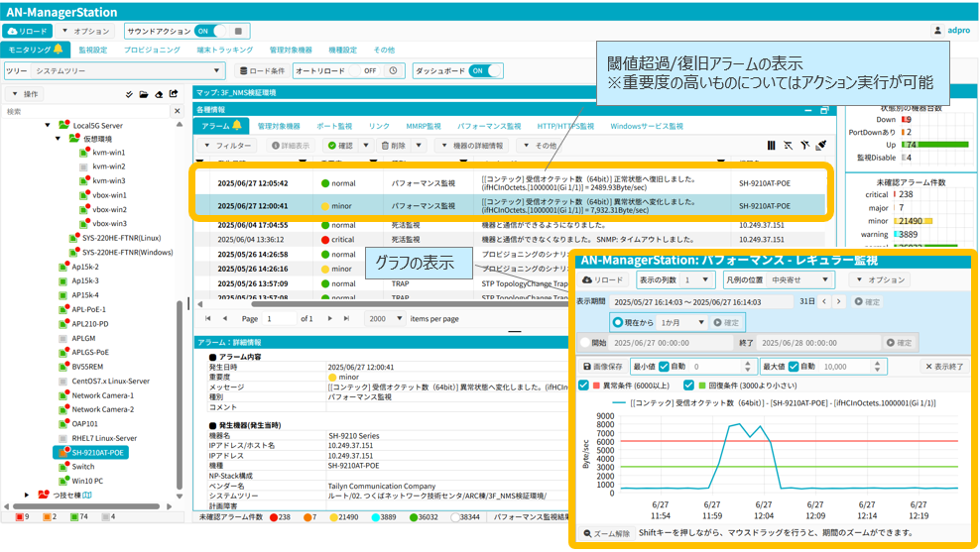Clear the tree search with the X

click(178, 112)
